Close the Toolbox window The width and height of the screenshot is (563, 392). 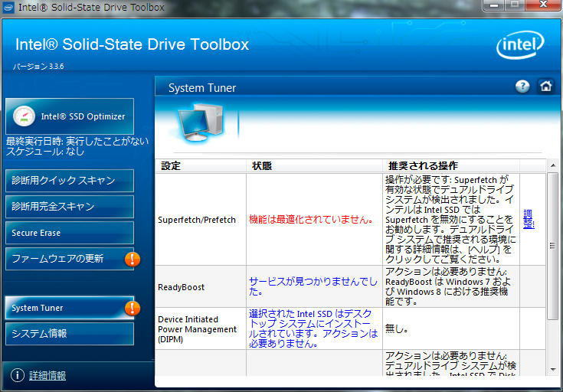pyautogui.click(x=544, y=5)
